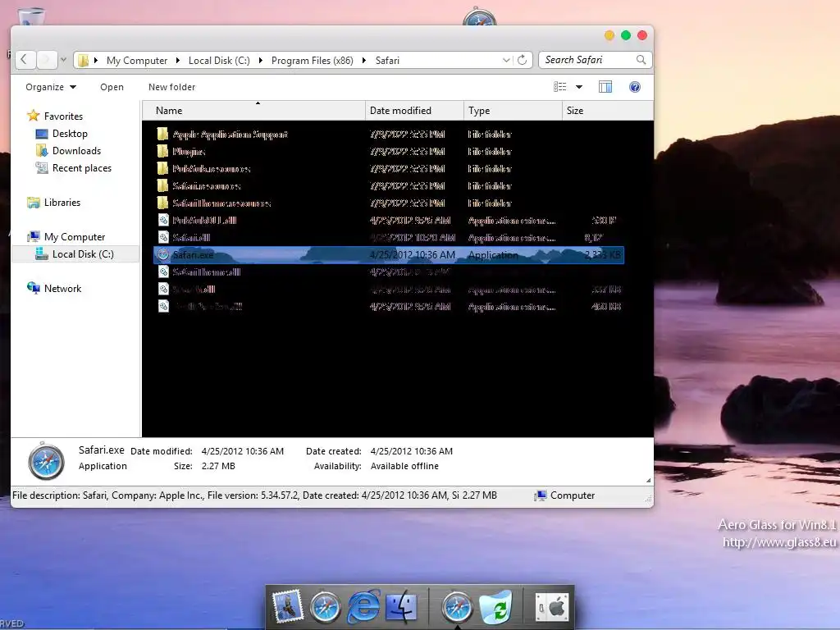840x630 pixels.
Task: Select My Computer in the navigation pane
Action: point(75,237)
